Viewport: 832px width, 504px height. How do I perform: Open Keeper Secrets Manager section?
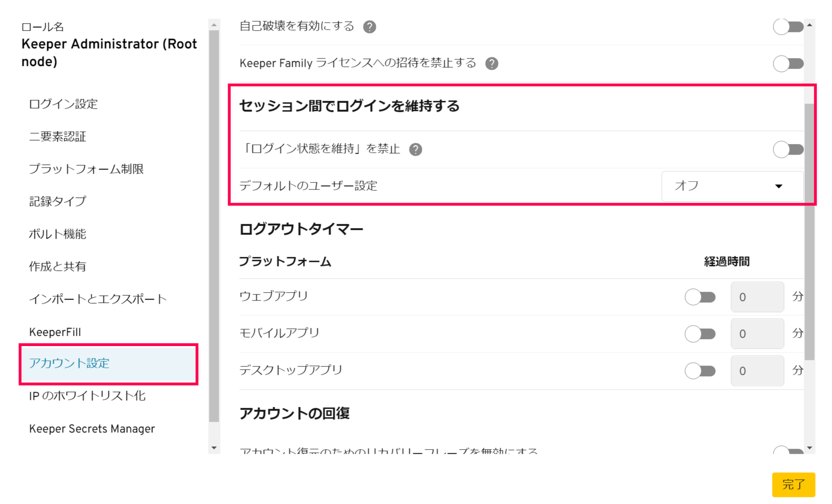click(x=92, y=429)
